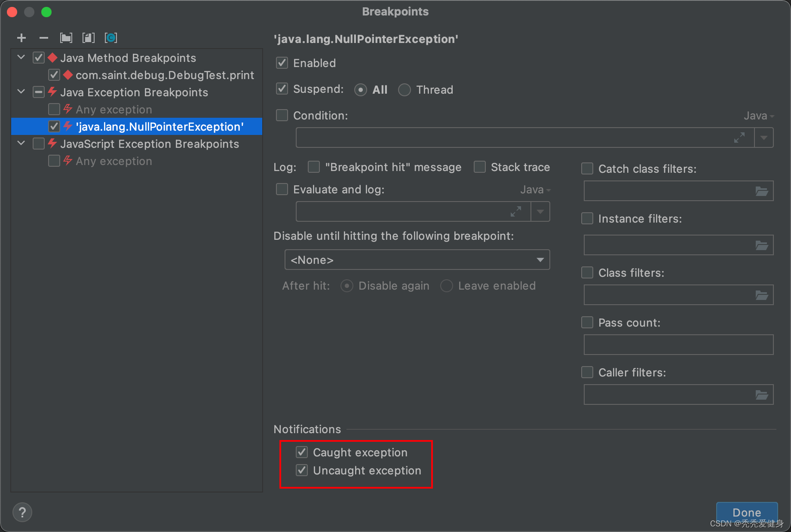Click the add breakpoint plus icon
The height and width of the screenshot is (532, 791).
coord(21,38)
